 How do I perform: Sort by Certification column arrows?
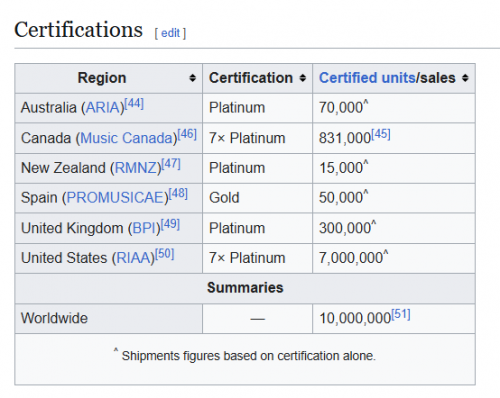pyautogui.click(x=302, y=78)
